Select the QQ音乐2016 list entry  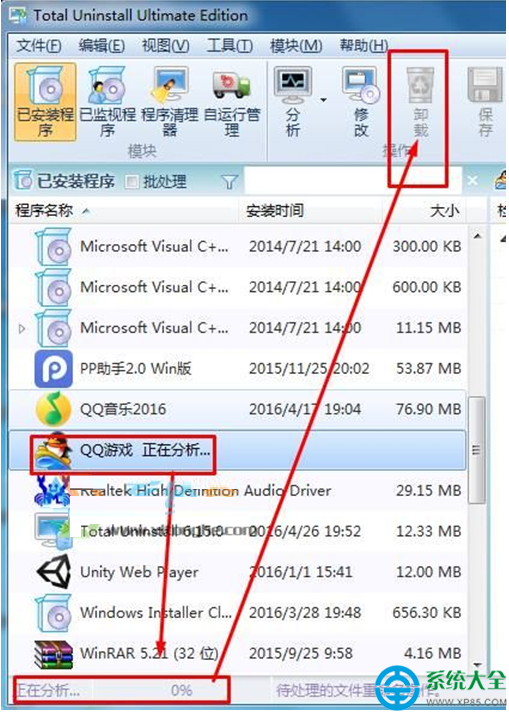pos(237,409)
